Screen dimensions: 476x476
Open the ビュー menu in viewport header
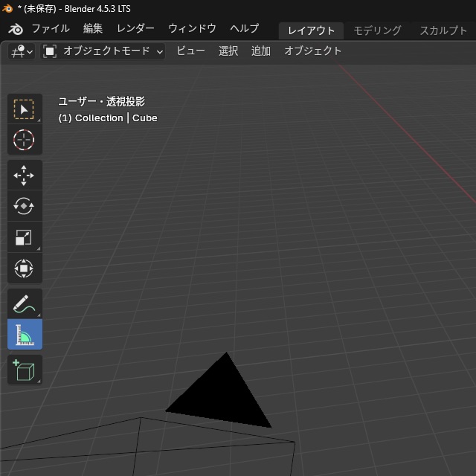[190, 51]
